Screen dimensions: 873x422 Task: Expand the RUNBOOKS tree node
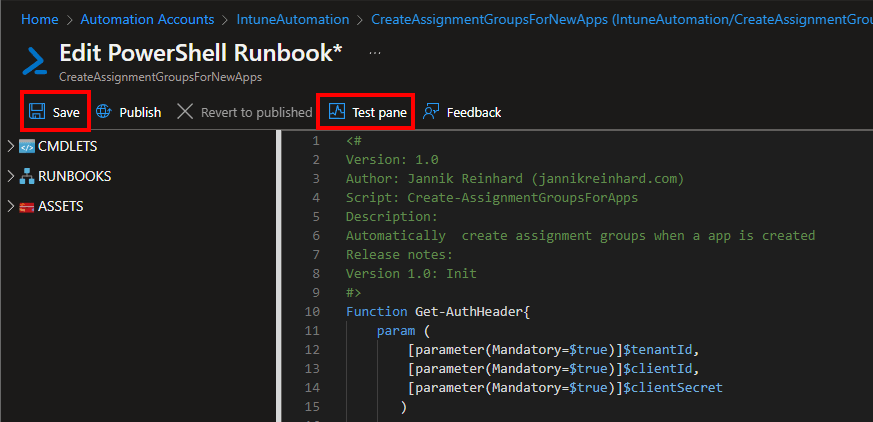pyautogui.click(x=10, y=177)
